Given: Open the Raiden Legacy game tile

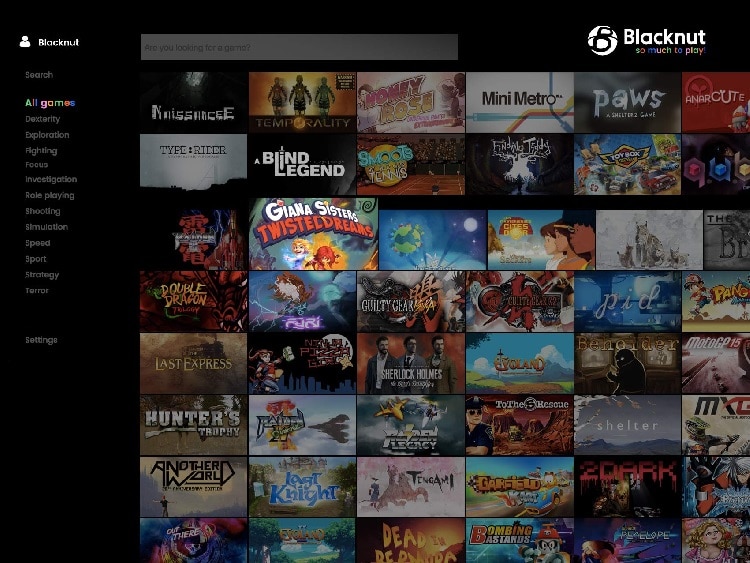Looking at the screenshot, I should [x=411, y=425].
